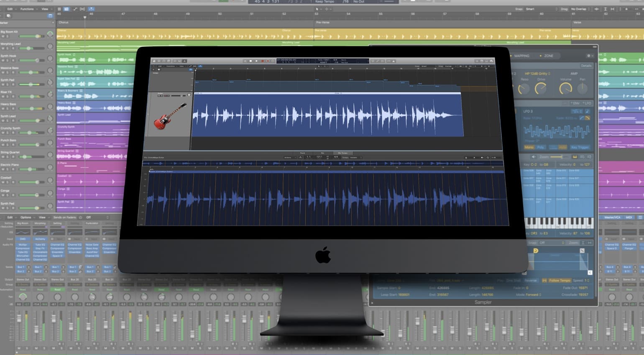
Task: Select Mono mode under LFO 3
Action: point(529,147)
